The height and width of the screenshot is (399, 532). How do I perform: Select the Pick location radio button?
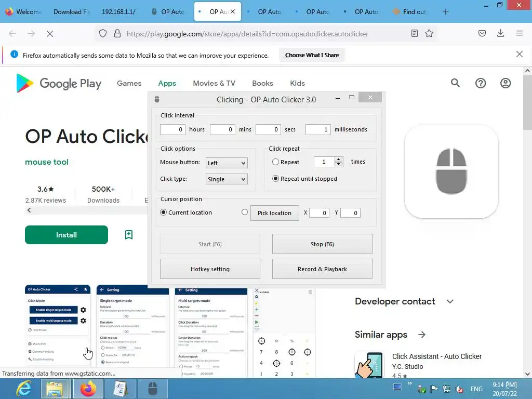244,212
